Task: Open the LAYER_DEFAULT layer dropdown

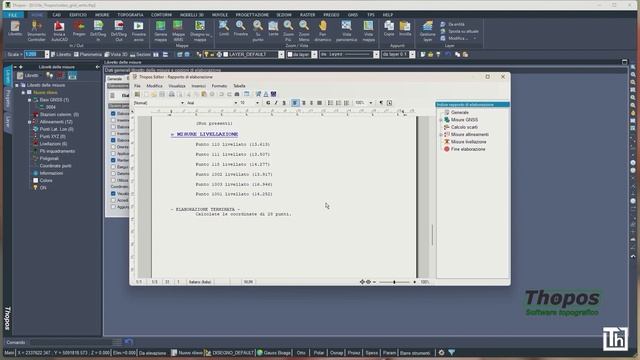Action: pos(281,54)
